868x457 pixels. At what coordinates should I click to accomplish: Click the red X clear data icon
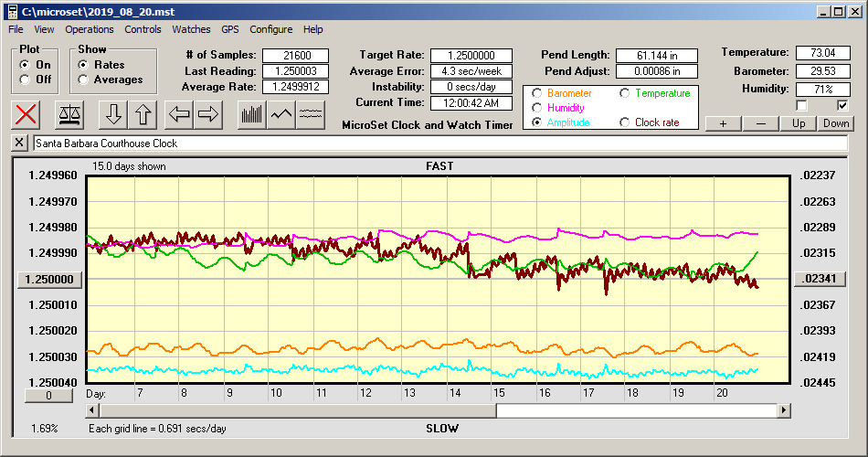coord(26,114)
